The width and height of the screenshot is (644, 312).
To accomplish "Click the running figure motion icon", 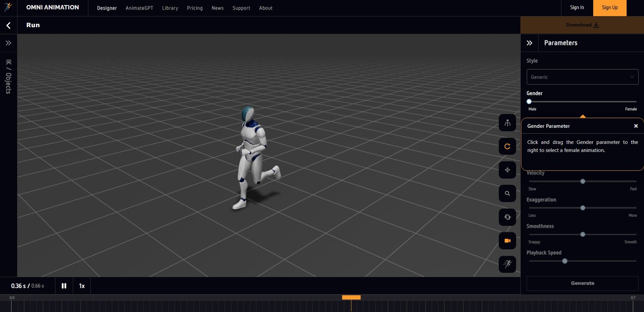I will 507,264.
